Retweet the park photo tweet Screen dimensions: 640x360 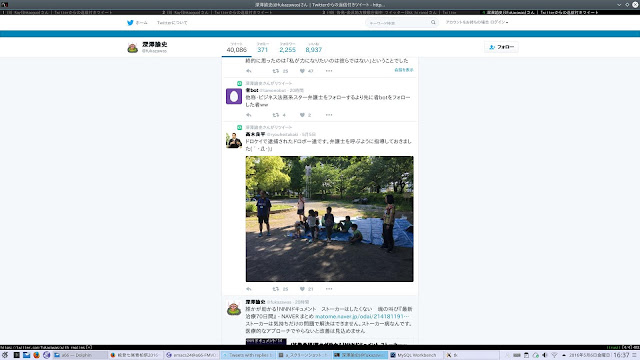tap(276, 289)
